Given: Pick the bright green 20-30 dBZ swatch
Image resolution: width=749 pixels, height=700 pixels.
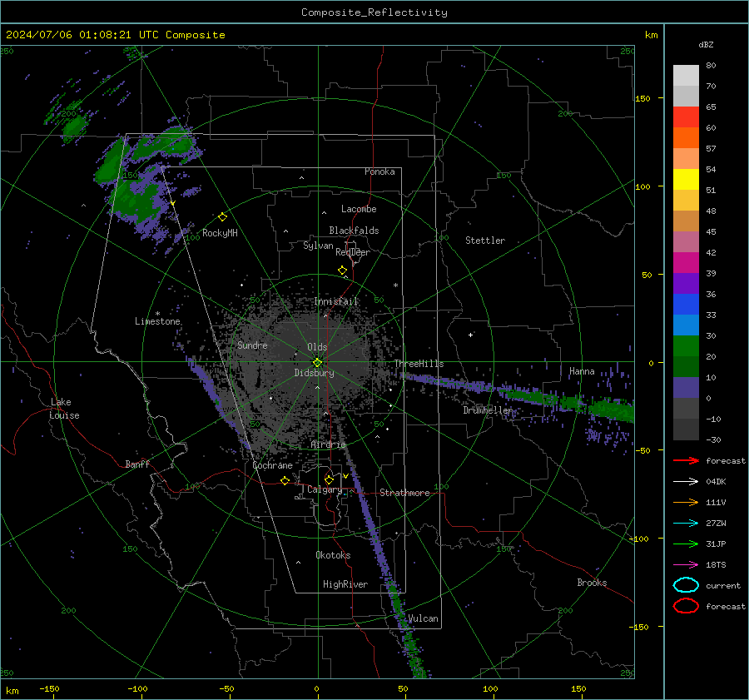Looking at the screenshot, I should pos(686,346).
